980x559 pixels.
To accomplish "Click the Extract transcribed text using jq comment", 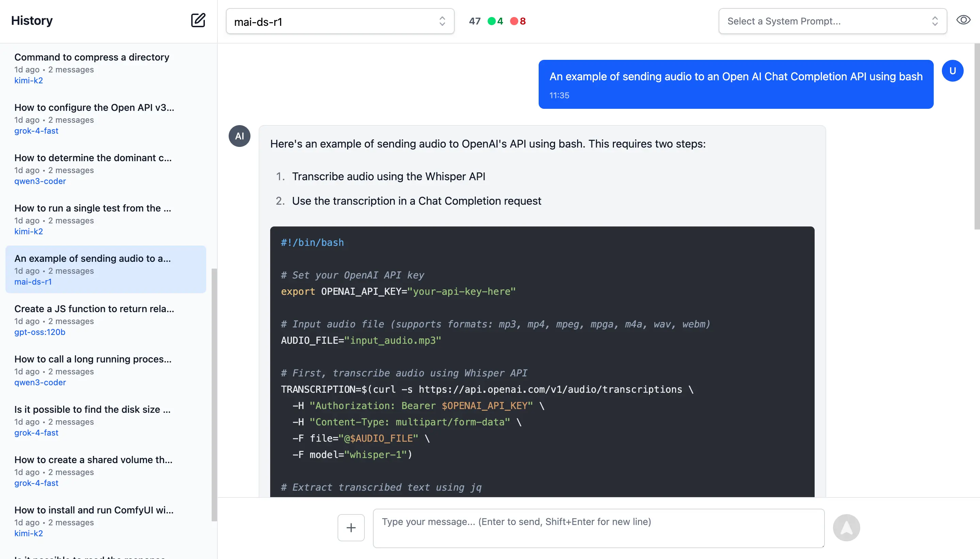I will [381, 487].
